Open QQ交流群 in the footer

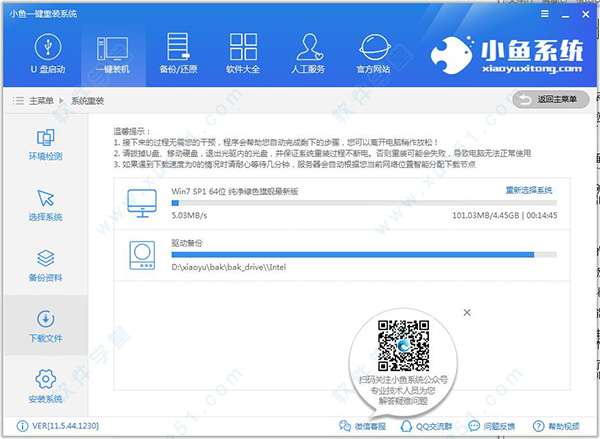(426, 426)
